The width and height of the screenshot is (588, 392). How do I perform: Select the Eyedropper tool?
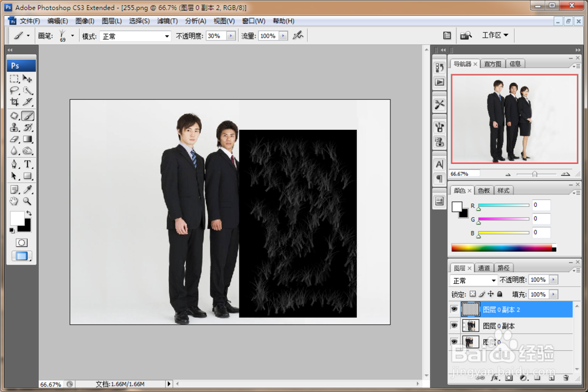point(28,190)
